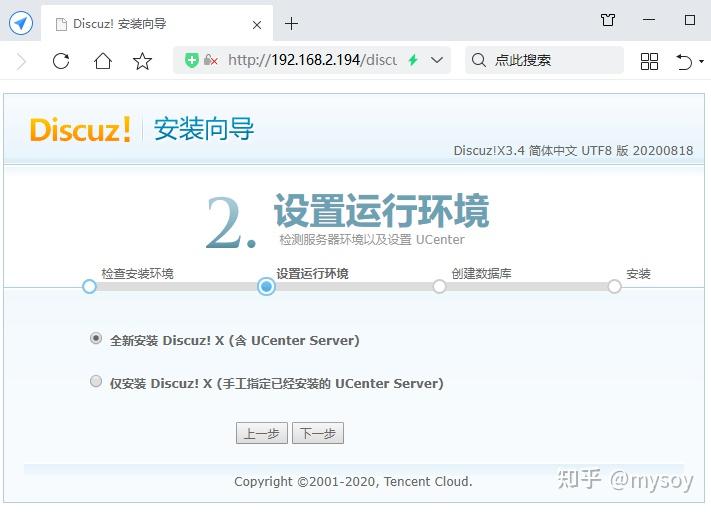Go to the home page icon

102,61
